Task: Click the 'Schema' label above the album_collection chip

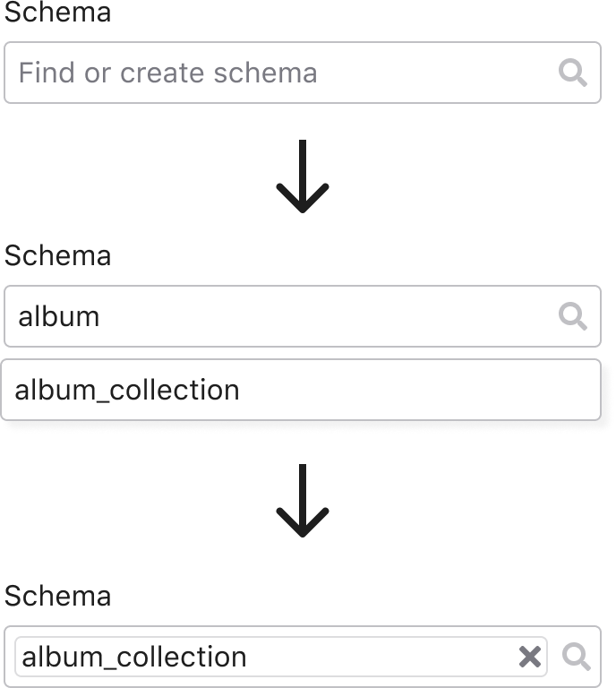Action: click(57, 596)
